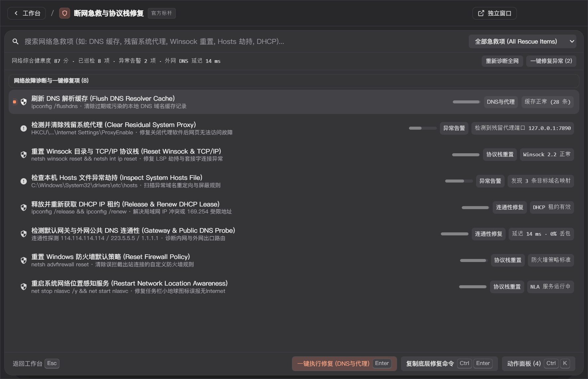588x379 pixels.
Task: Click 一键执行修复 (DNS与代理)
Action: (344, 363)
